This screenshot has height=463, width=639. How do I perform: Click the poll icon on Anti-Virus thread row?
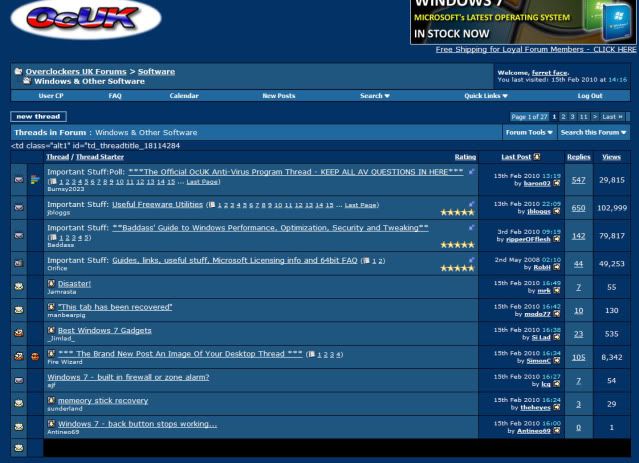pos(35,179)
